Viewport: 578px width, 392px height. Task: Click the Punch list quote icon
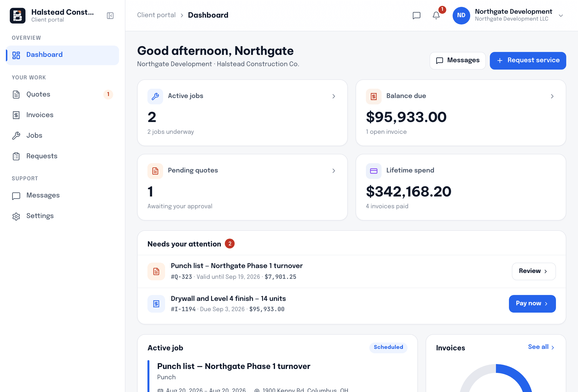(x=156, y=271)
